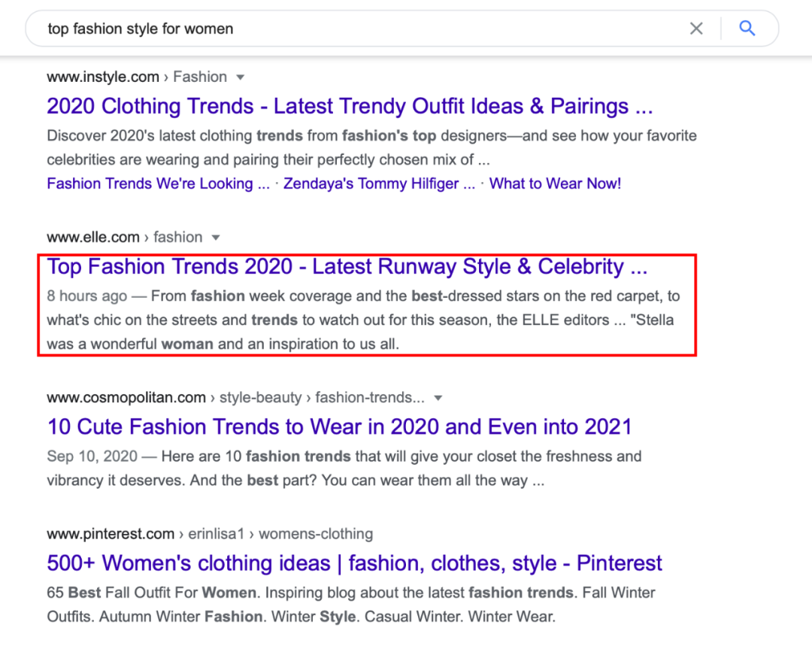Click the www.elle.com URL text
Screen dimensions: 812x652
[93, 237]
